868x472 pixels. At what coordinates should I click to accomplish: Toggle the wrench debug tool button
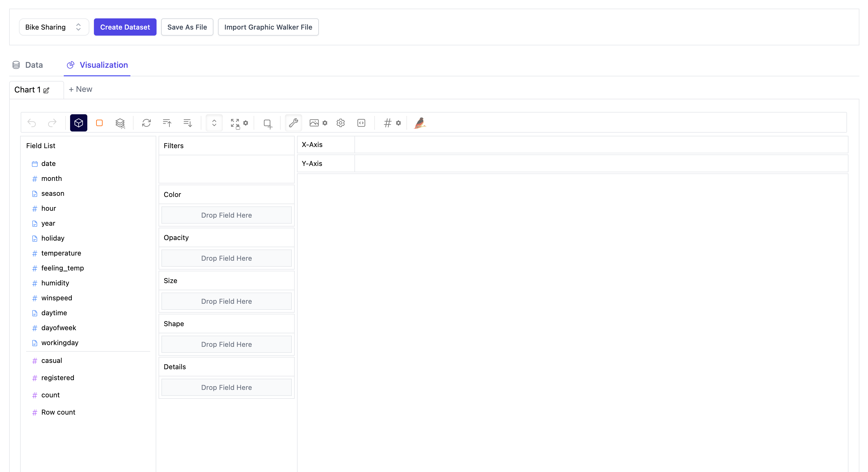coord(293,123)
